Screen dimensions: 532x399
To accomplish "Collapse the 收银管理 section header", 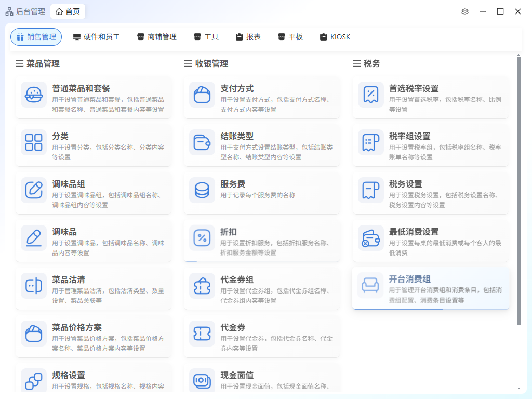I will coord(206,63).
